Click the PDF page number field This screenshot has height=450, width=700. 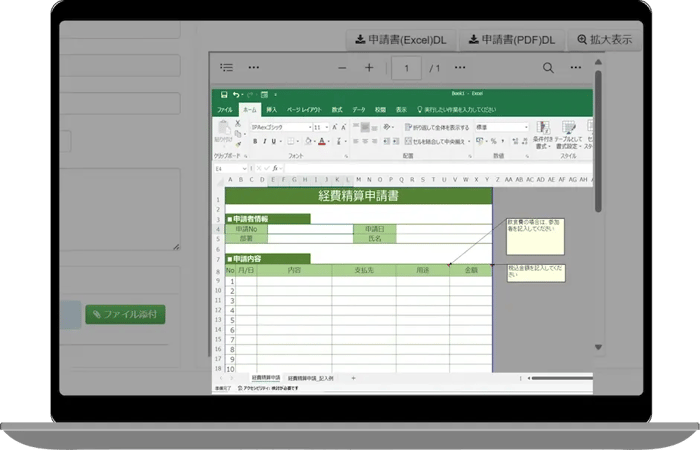(406, 68)
